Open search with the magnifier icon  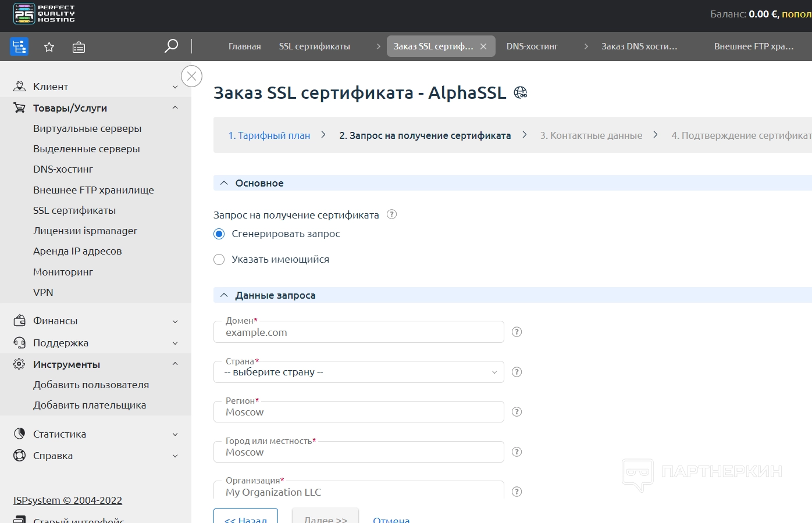(171, 46)
